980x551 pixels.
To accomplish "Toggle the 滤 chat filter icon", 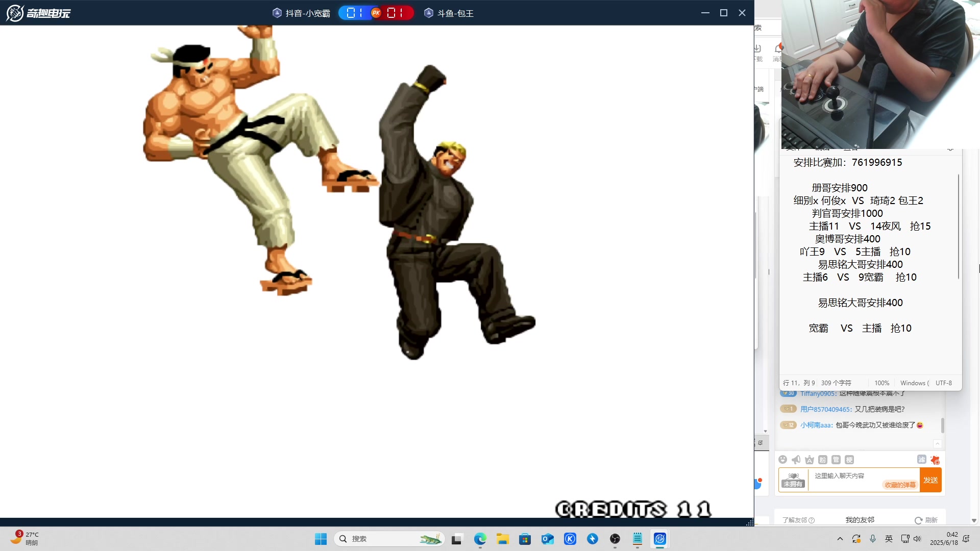I will 922,459.
